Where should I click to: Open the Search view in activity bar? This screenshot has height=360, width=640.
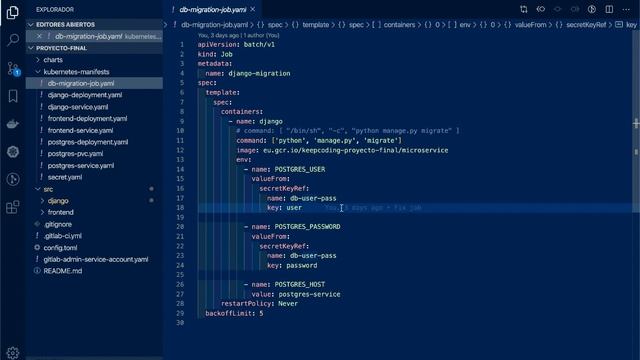(13, 40)
